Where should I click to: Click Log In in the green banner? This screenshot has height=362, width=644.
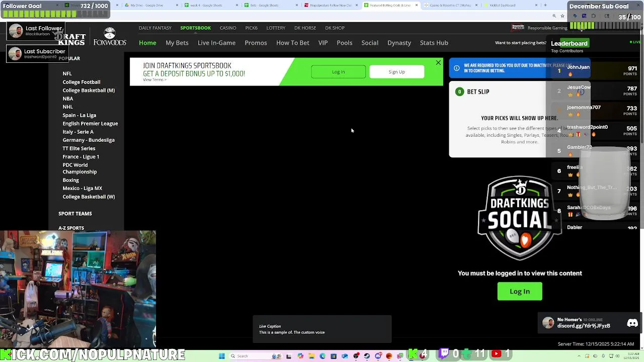click(x=339, y=72)
